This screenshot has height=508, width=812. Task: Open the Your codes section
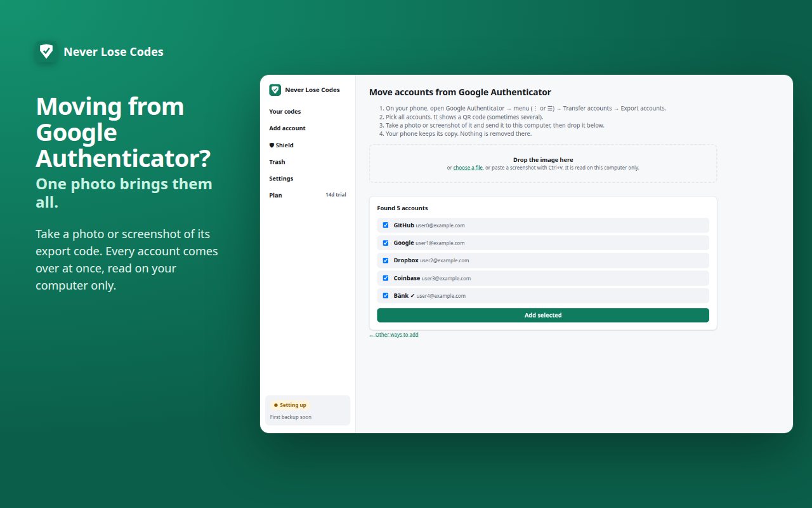(285, 112)
